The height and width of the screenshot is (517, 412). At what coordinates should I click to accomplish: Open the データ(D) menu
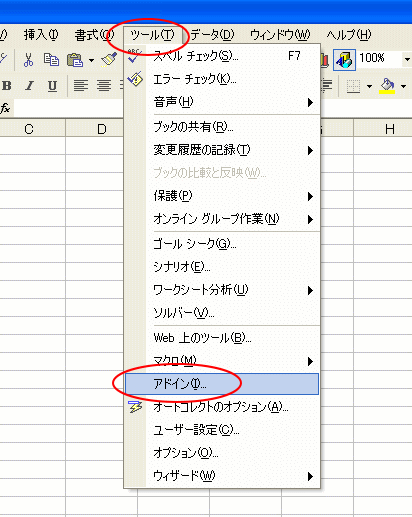[212, 35]
